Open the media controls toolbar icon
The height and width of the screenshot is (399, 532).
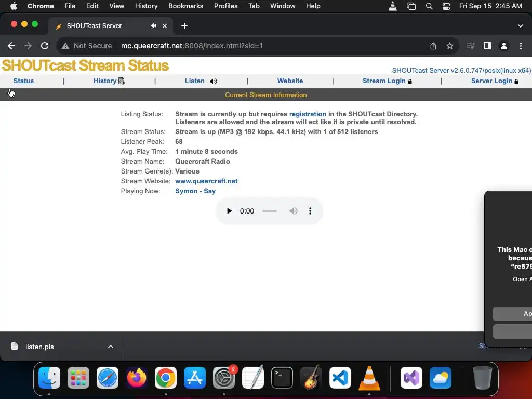pos(471,46)
